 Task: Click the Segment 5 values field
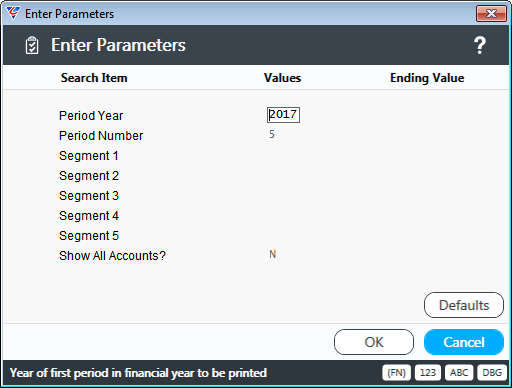click(283, 235)
